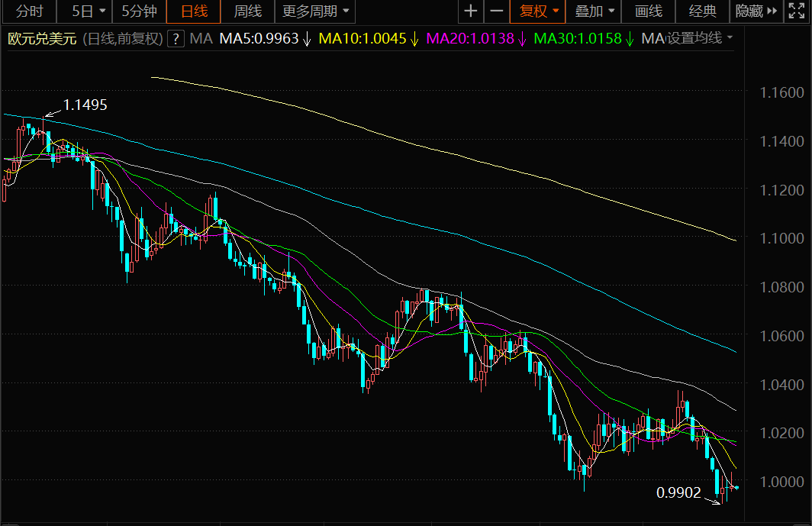
Task: Zoom in the chart with plus icon
Action: pyautogui.click(x=471, y=11)
